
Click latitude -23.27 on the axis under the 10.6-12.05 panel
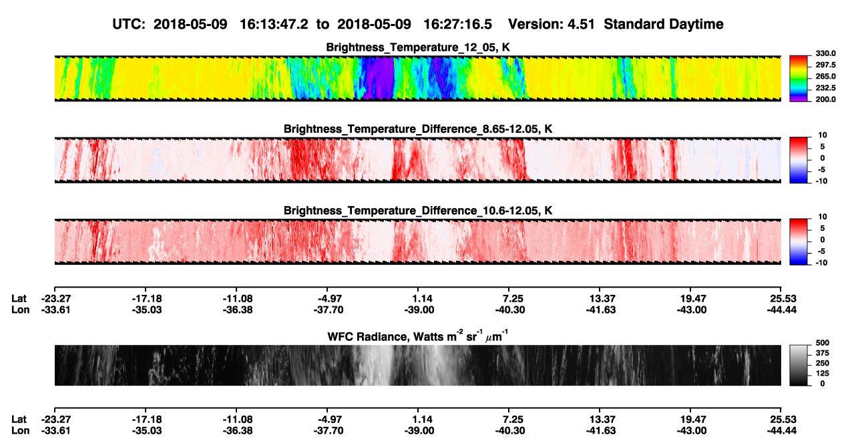[x=56, y=298]
